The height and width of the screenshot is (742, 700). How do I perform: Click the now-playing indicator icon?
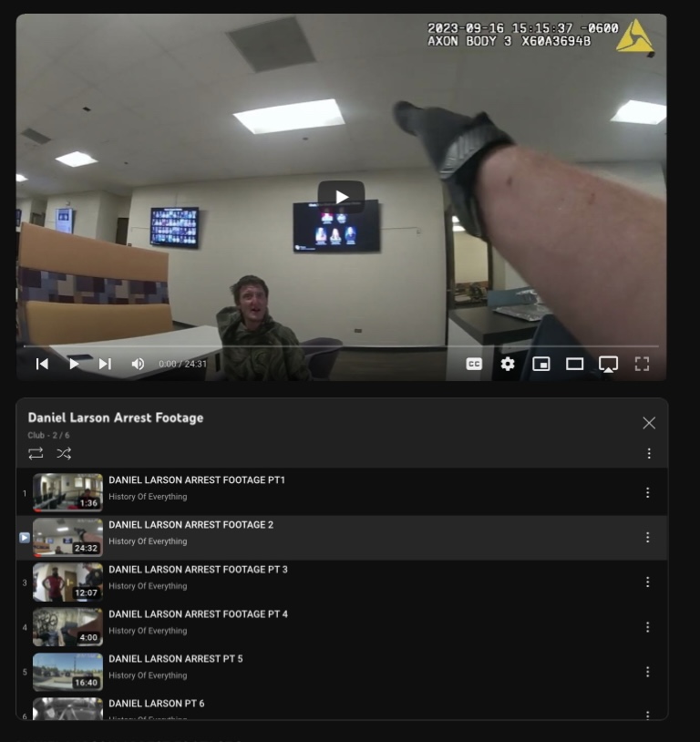(25, 538)
